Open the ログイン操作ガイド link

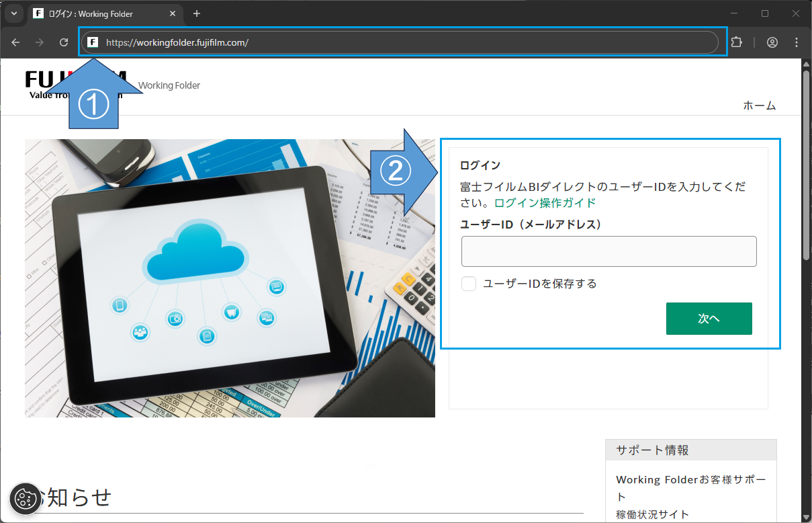pos(545,202)
